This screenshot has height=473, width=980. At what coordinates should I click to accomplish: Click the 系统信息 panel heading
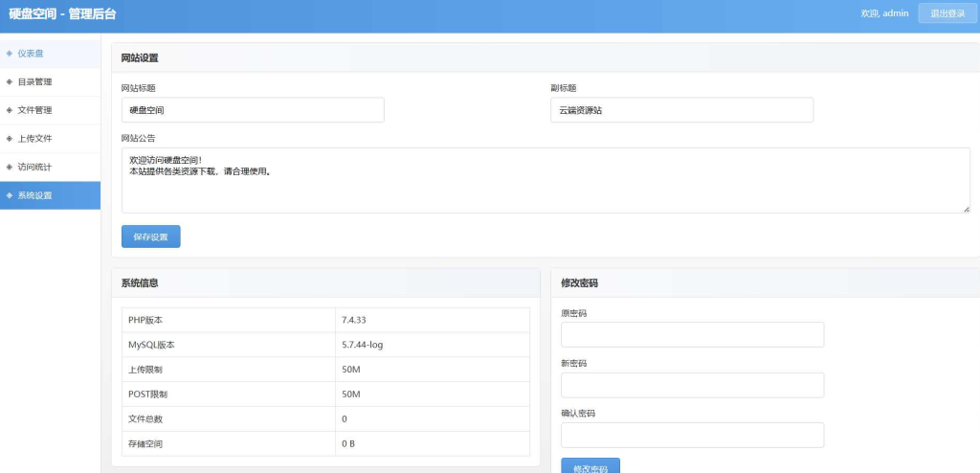point(140,282)
